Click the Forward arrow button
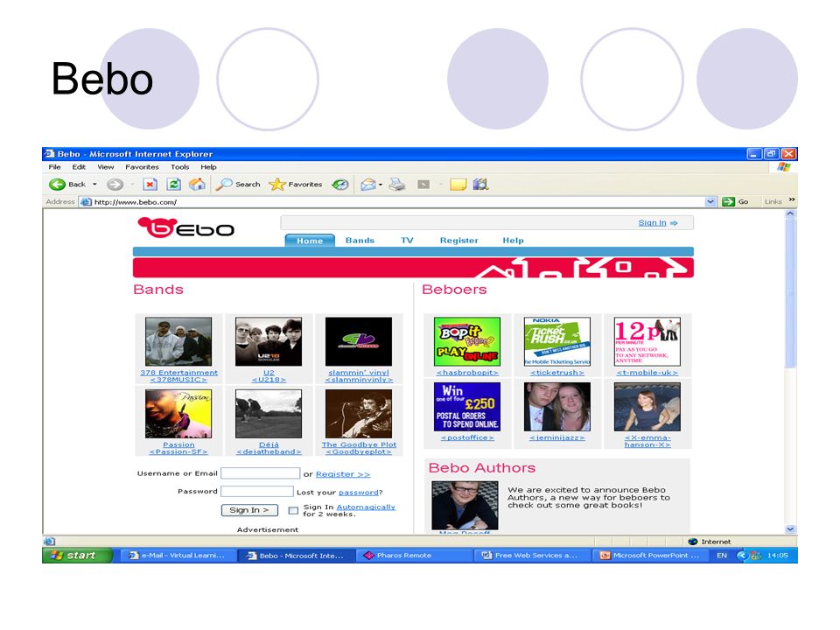840x630 pixels. pyautogui.click(x=115, y=185)
